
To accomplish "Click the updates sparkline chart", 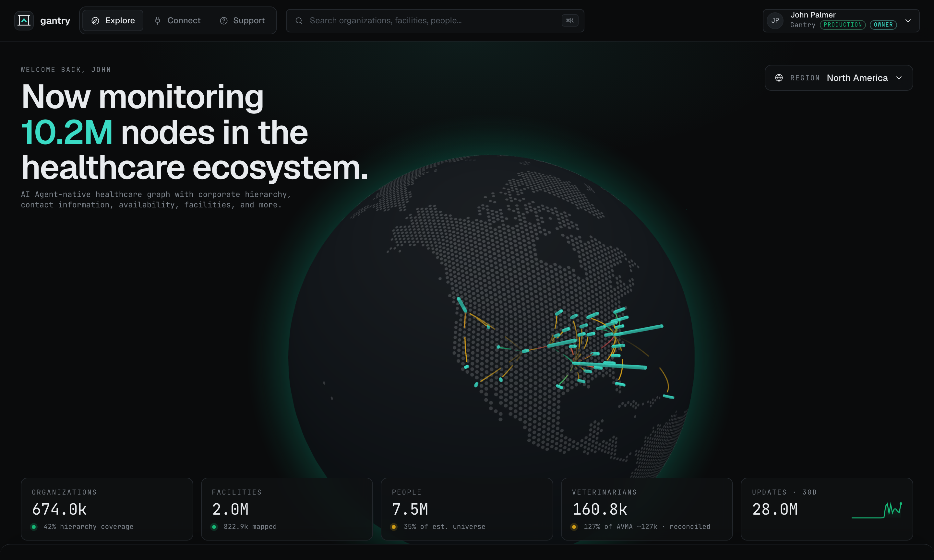I will (877, 510).
